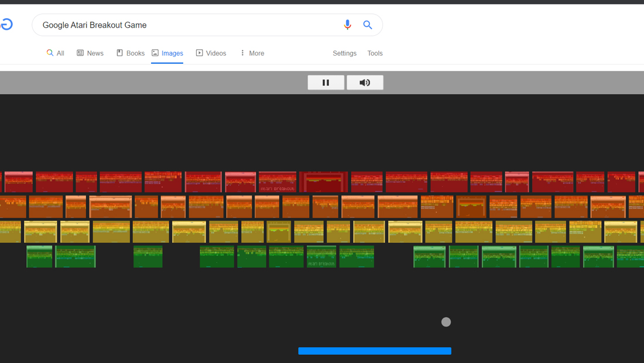644x363 pixels.
Task: Click the blue paddle bar
Action: click(375, 351)
